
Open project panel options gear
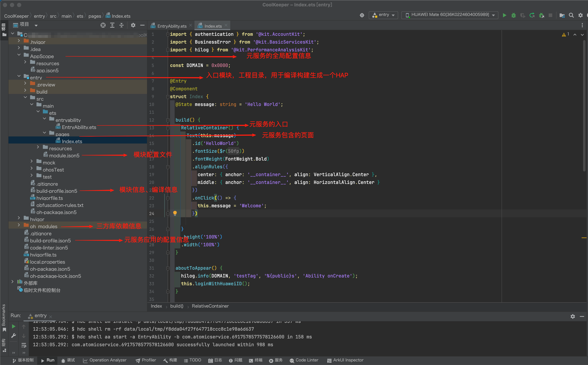point(133,25)
